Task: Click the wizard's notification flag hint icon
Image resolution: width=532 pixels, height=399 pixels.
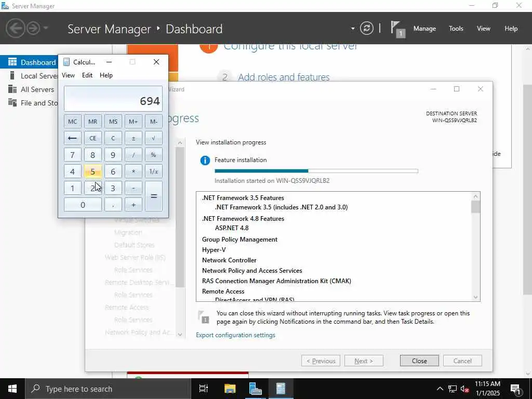Action: (x=204, y=317)
